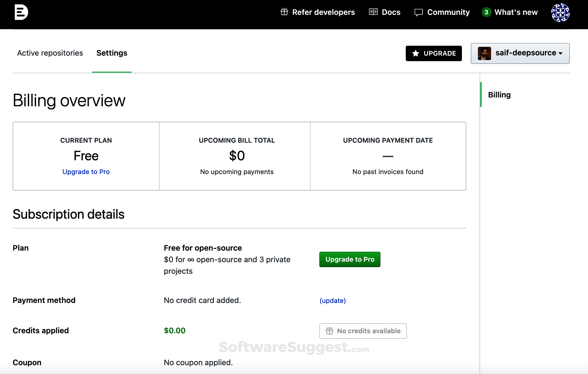
Task: Select Billing in the right sidebar
Action: click(x=499, y=94)
